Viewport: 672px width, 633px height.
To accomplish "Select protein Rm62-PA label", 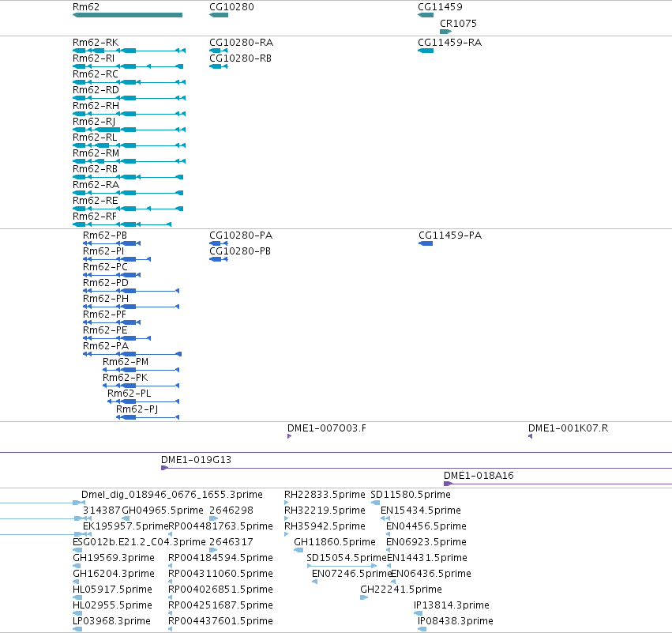I will tap(106, 346).
